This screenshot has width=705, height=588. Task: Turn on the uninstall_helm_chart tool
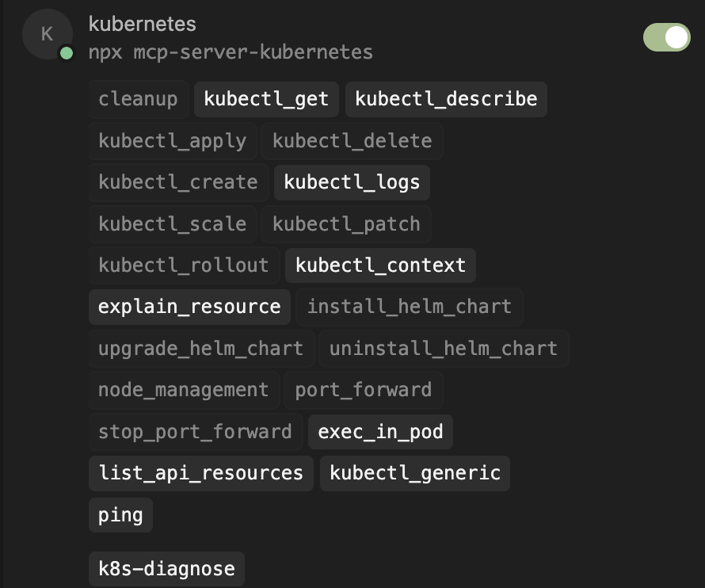[x=443, y=349]
